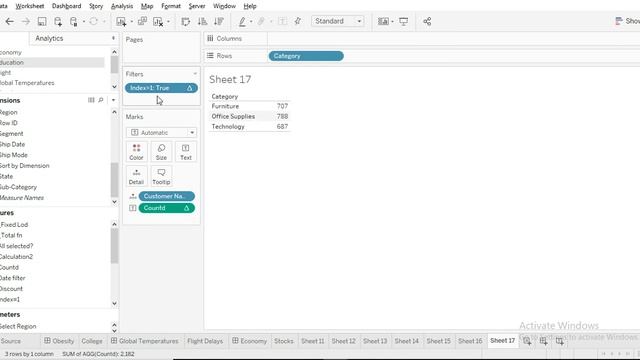Click the Clear Sheet icon
The height and width of the screenshot is (360, 640).
tap(158, 22)
